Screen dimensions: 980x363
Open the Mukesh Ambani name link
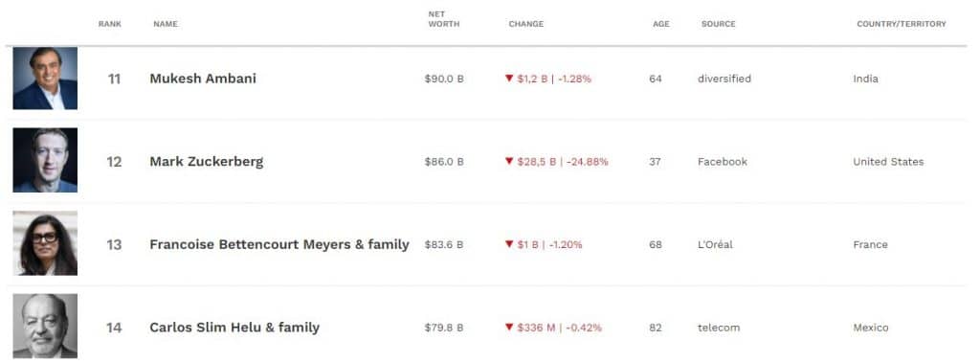(203, 79)
